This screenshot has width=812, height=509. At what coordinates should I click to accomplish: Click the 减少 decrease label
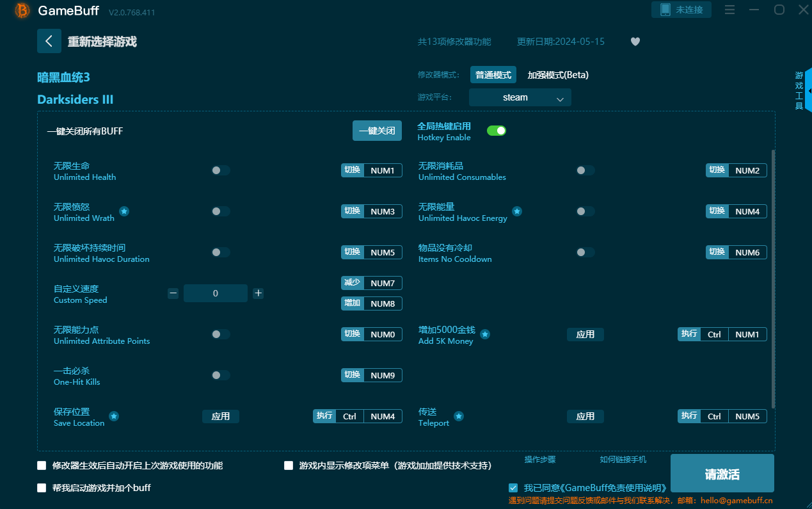pos(353,283)
